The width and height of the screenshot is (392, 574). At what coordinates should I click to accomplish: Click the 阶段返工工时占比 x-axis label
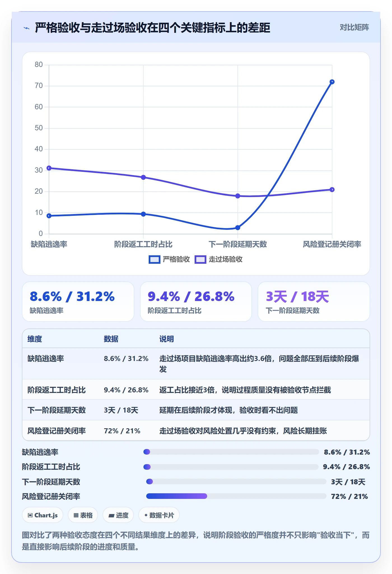click(x=143, y=244)
